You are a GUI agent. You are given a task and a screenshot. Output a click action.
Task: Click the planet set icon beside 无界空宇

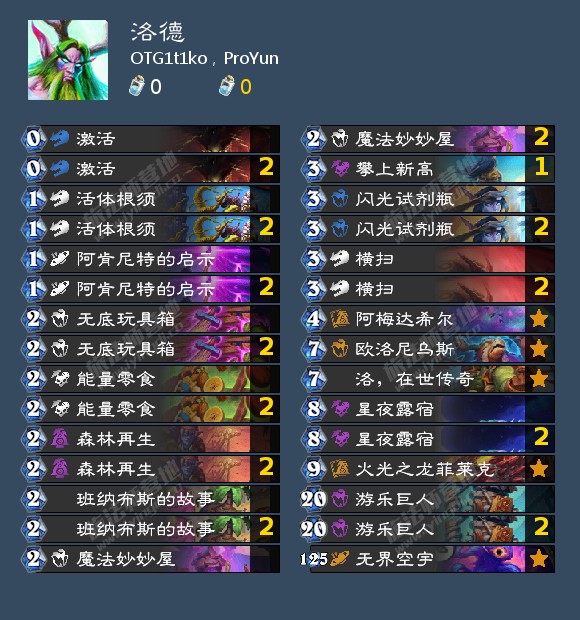coord(340,559)
